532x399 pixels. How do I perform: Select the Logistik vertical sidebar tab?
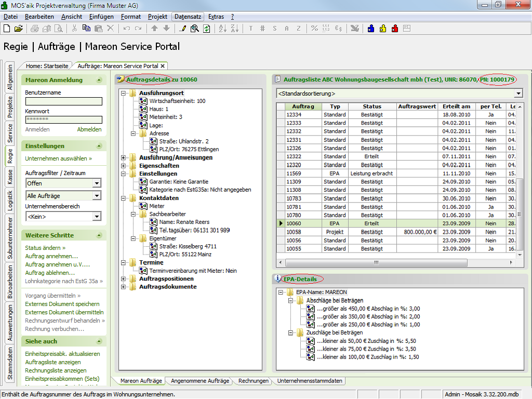pyautogui.click(x=10, y=201)
